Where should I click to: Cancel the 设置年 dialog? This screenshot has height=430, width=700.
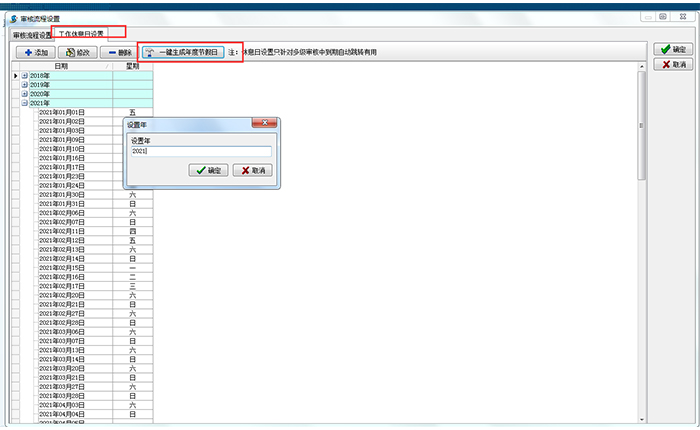[252, 171]
